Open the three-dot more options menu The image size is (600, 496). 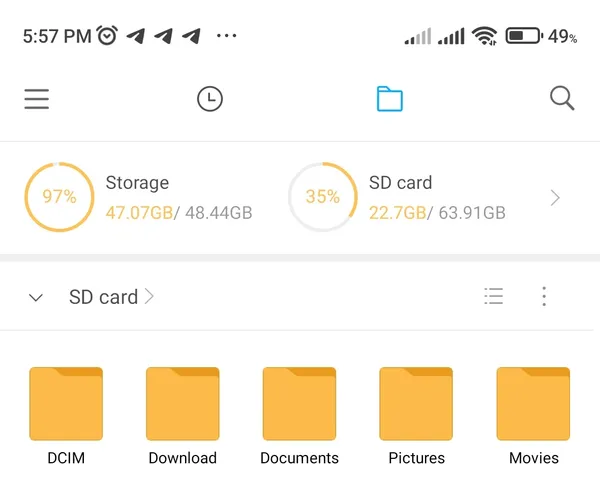(544, 296)
